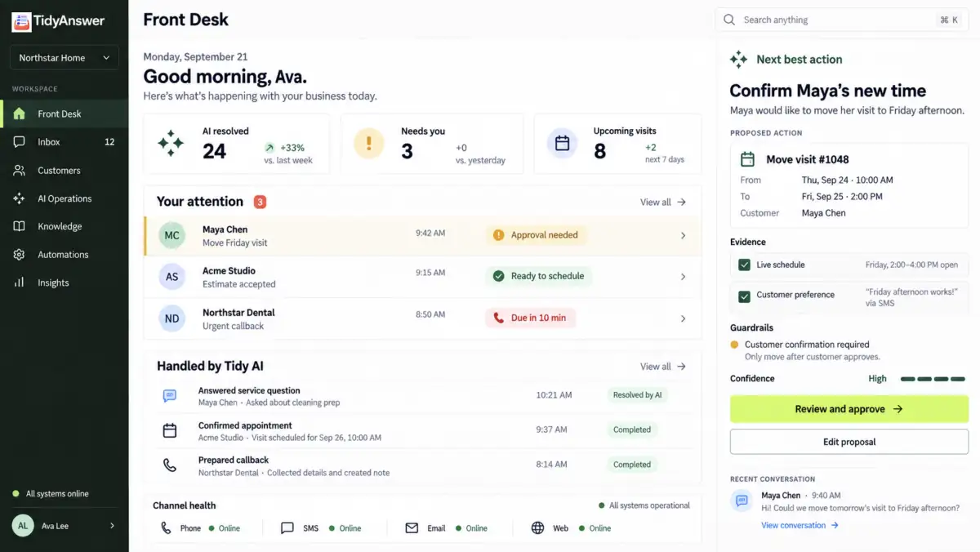Click the Edit proposal button
980x552 pixels.
[849, 442]
